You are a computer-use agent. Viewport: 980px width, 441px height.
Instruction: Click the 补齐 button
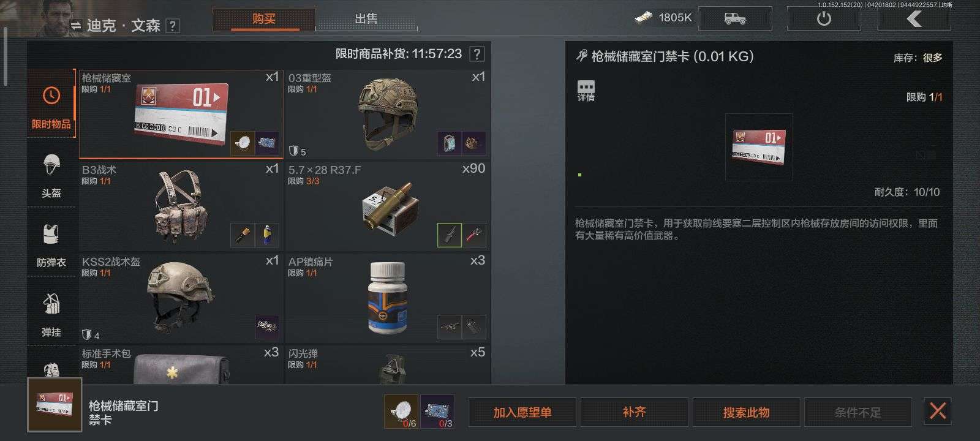pos(634,412)
